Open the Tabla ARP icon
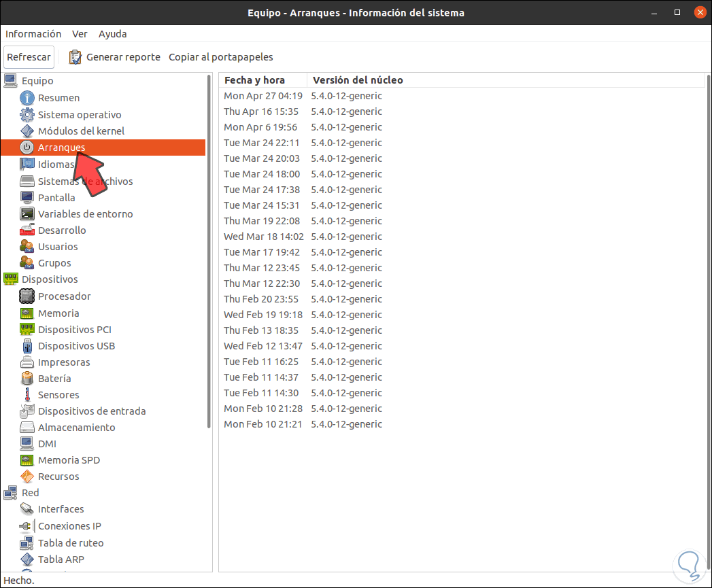Viewport: 712px width, 588px height. coord(27,559)
